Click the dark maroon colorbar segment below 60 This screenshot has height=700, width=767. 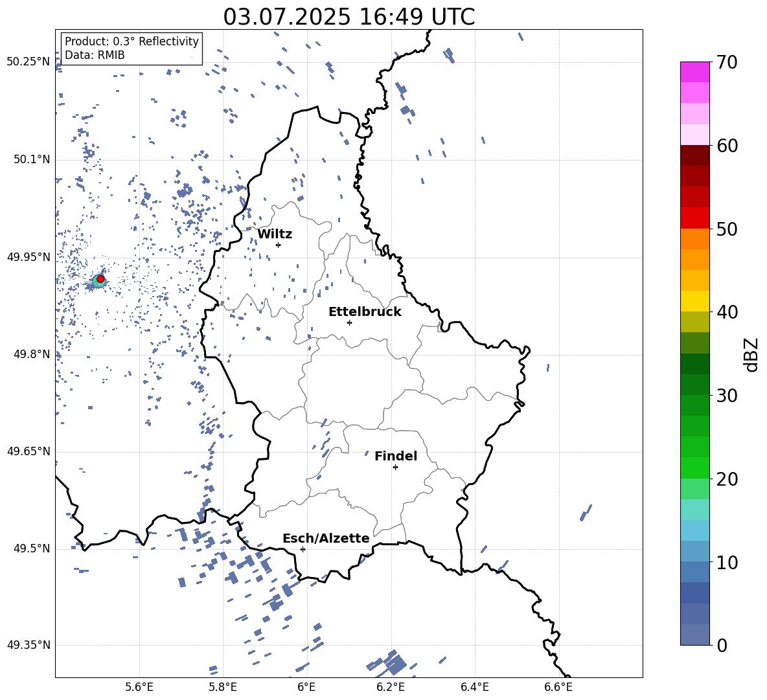(x=695, y=155)
